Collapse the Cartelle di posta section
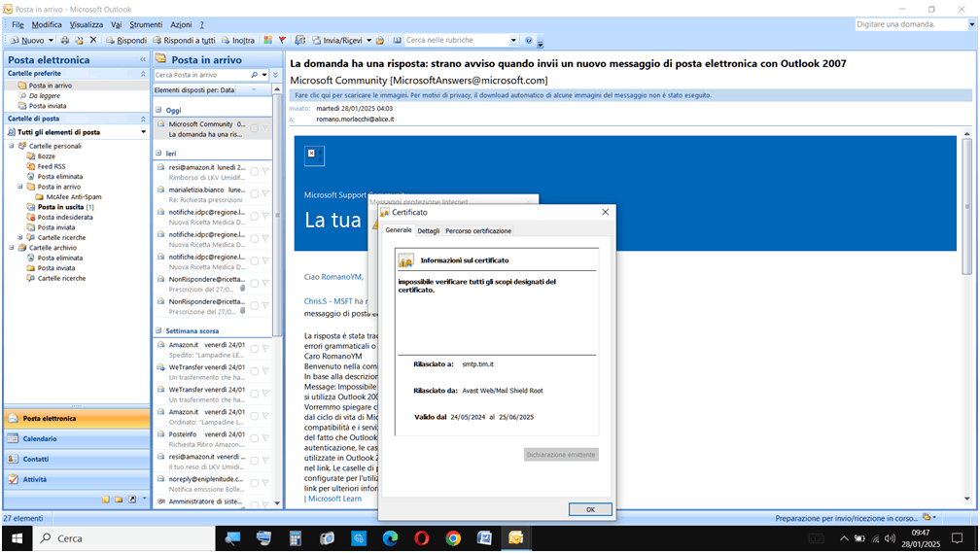 pyautogui.click(x=143, y=119)
